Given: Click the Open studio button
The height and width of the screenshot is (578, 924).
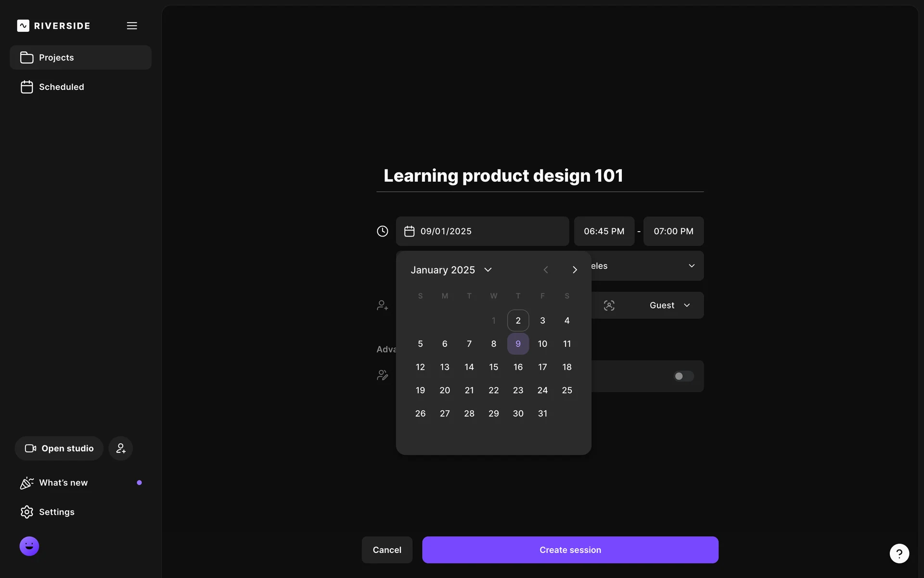Looking at the screenshot, I should point(59,448).
